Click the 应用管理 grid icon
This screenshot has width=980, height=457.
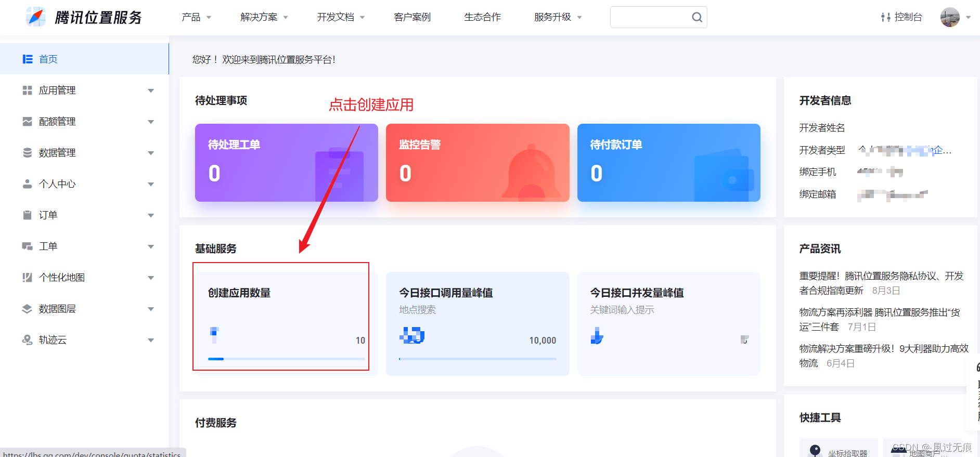[x=28, y=90]
